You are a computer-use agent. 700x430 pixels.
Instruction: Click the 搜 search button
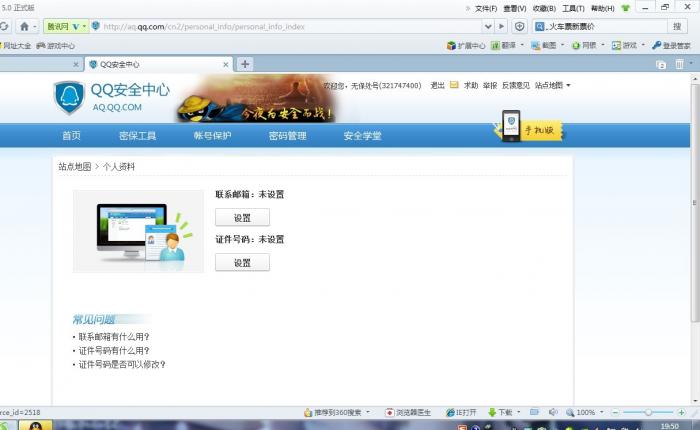click(x=677, y=26)
